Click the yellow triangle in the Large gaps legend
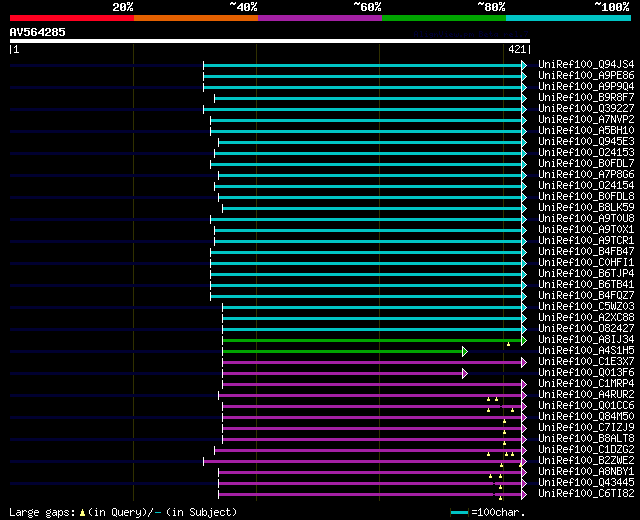This screenshot has height=520, width=640. (82, 513)
